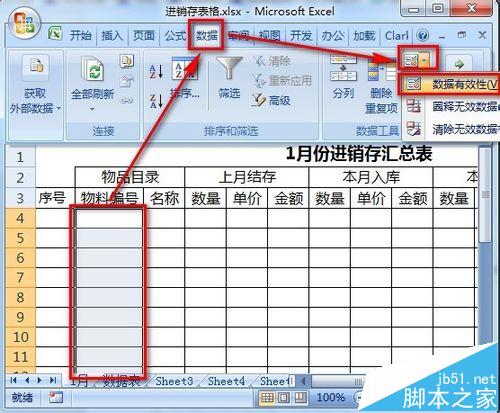The height and width of the screenshot is (413, 500).
Task: Click the edit links chain icon
Action: 127,100
